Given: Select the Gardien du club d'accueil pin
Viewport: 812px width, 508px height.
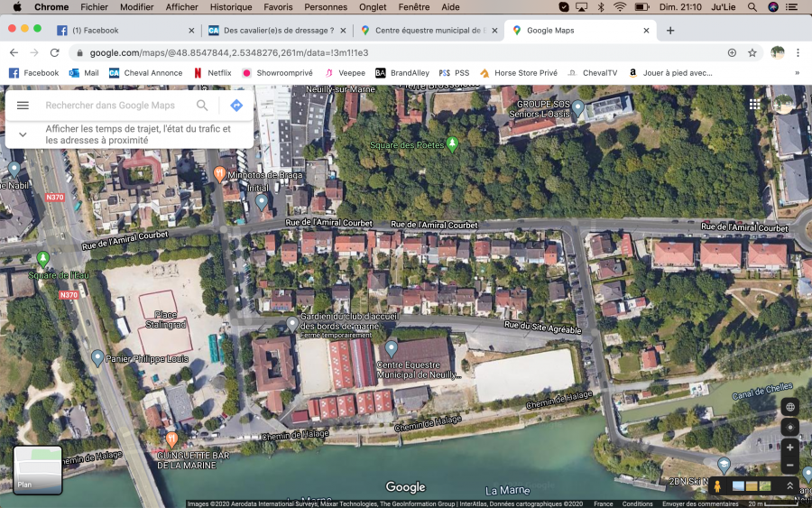Looking at the screenshot, I should point(292,324).
